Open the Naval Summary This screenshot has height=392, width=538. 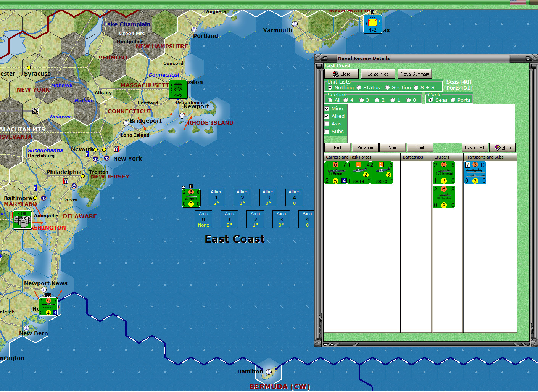click(415, 74)
